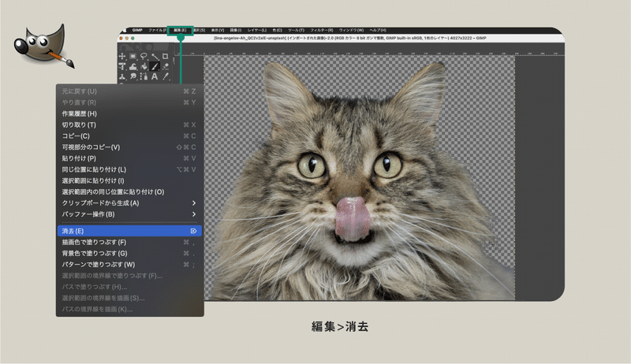Choose 選択範囲の境界線で塗りつぶす (F)... entry
Viewport: 631px width, 364px height.
[129, 276]
